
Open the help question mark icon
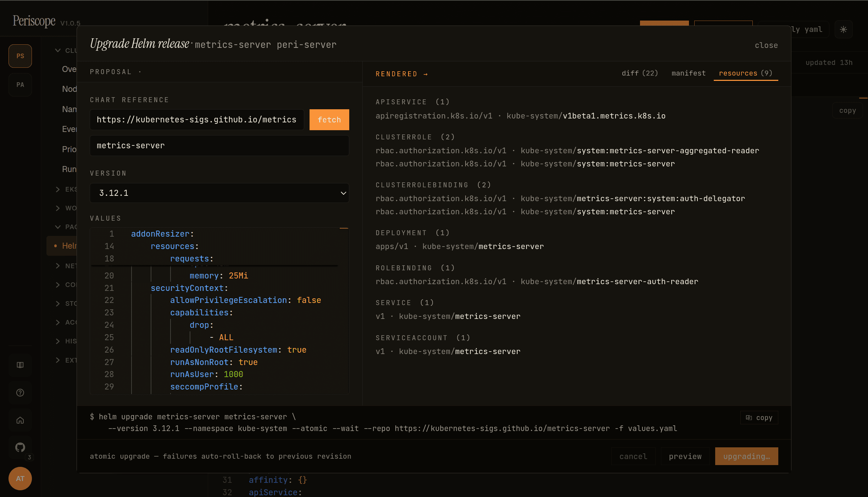20,393
